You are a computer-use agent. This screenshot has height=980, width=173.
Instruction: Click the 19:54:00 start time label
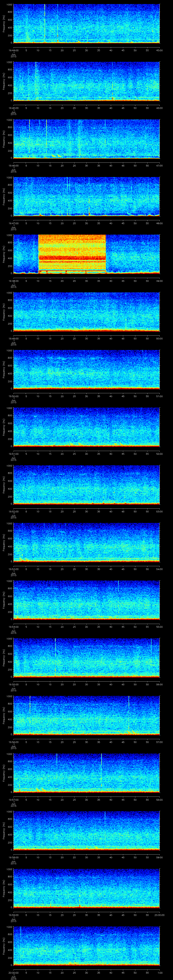[14, 627]
